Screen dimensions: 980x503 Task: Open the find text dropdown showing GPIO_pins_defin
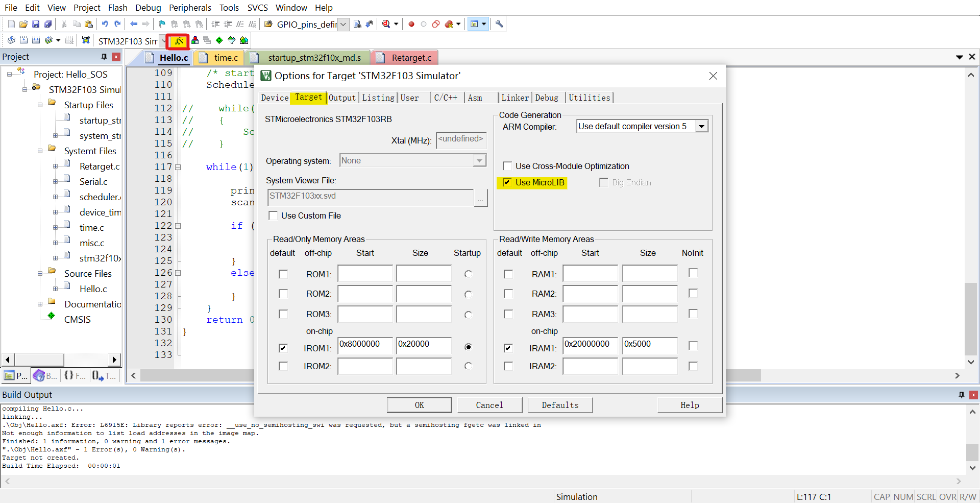point(344,24)
